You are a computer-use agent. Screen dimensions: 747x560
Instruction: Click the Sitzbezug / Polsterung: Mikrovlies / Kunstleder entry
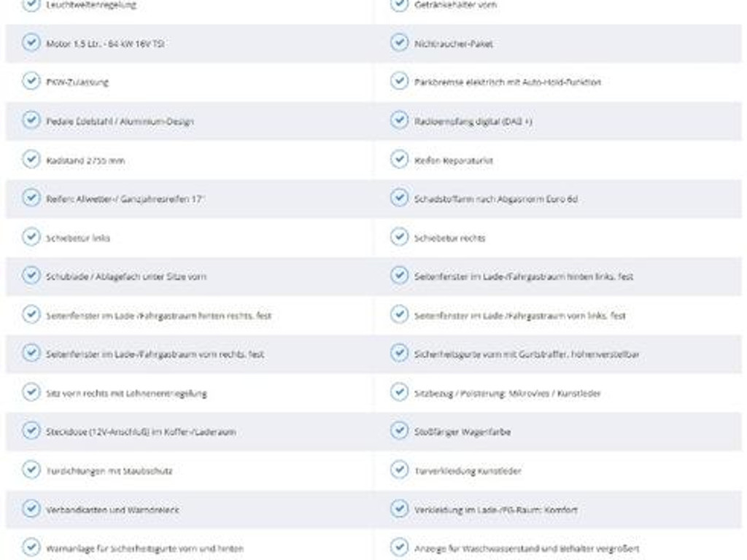coord(507,393)
